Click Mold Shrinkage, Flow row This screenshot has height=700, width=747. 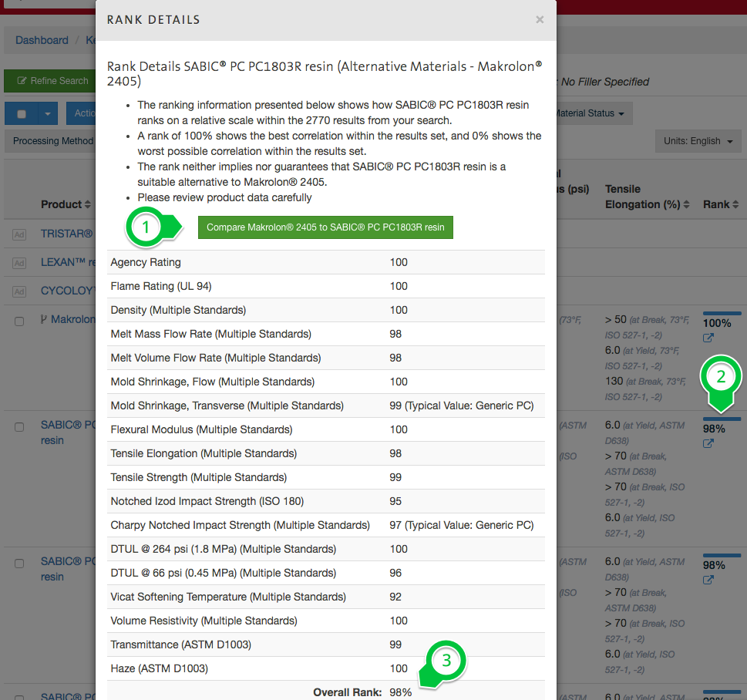pos(326,381)
